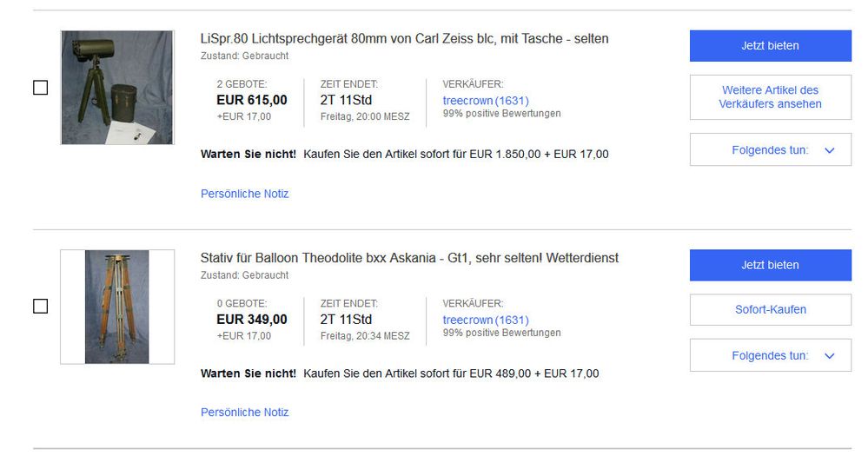Open the Stativ für Balloon Theodolite listing title

(x=409, y=258)
